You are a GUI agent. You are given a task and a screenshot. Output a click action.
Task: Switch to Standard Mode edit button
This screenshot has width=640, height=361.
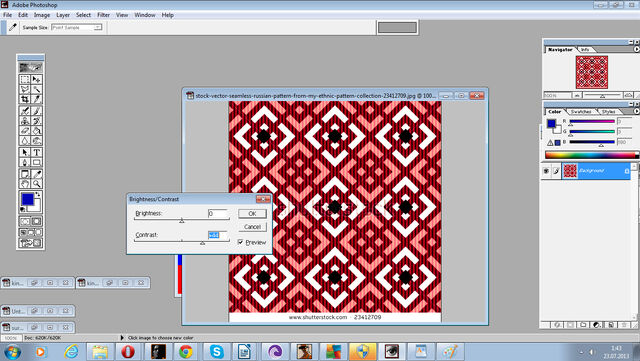pyautogui.click(x=25, y=221)
